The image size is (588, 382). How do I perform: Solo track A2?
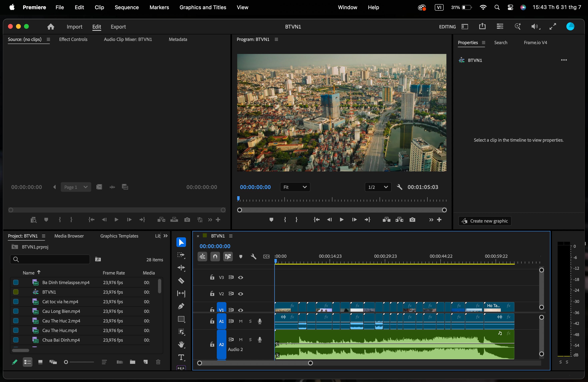(250, 340)
